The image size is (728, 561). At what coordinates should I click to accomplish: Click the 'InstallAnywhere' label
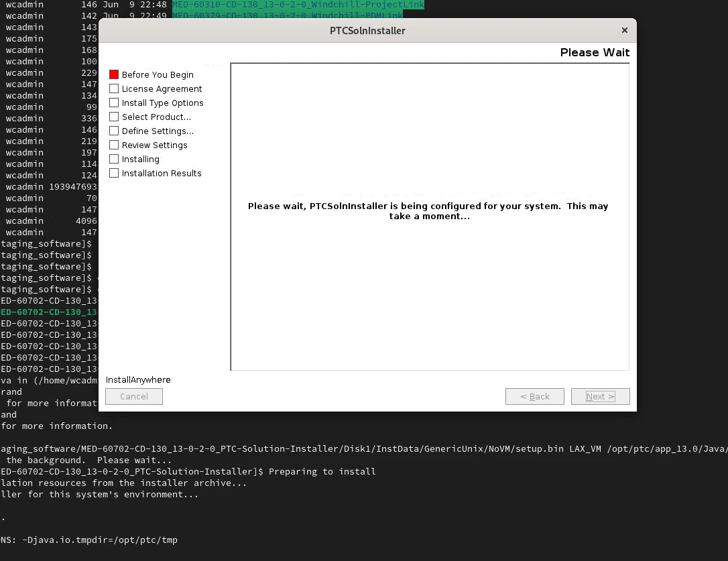click(138, 380)
